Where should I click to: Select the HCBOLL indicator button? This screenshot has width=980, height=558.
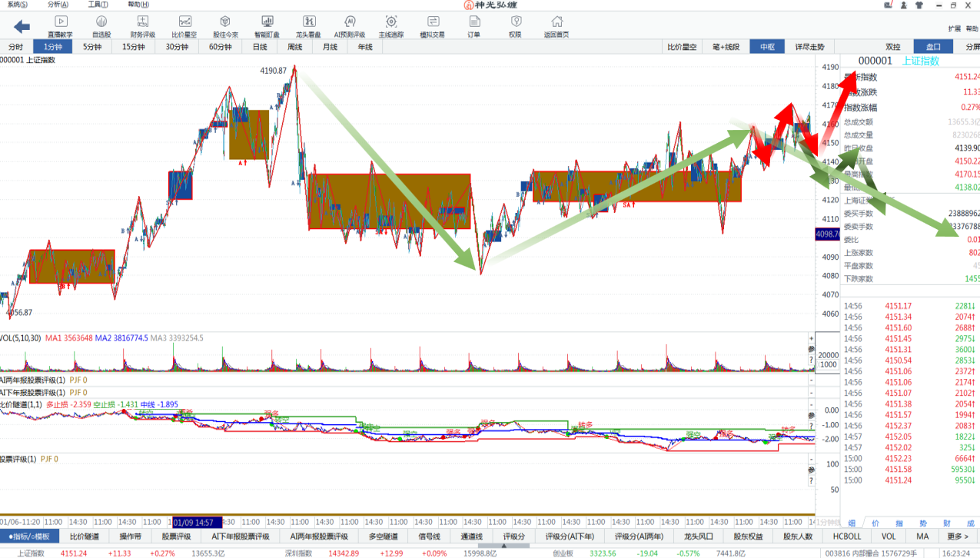847,536
